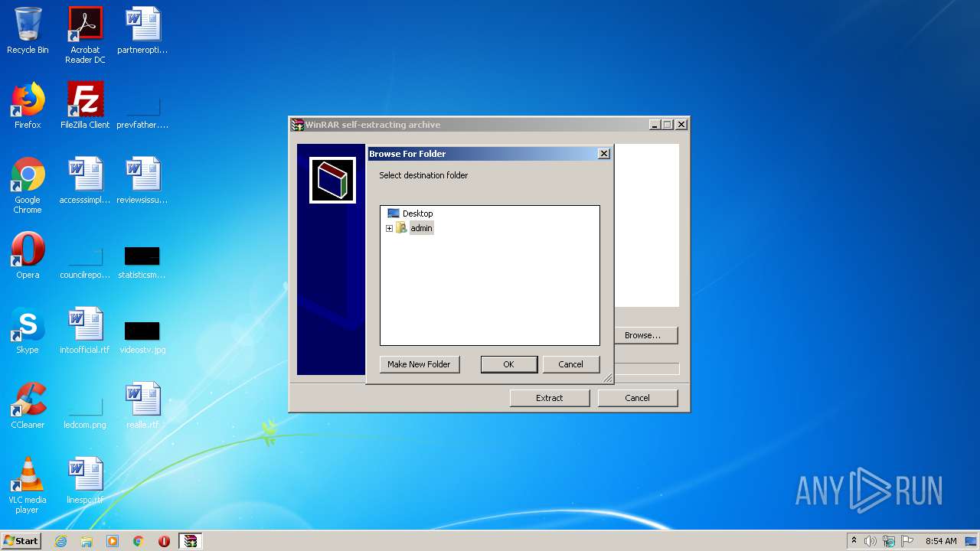Screen dimensions: 980x551
Task: Select the realle.rtf document icon
Action: [x=142, y=406]
